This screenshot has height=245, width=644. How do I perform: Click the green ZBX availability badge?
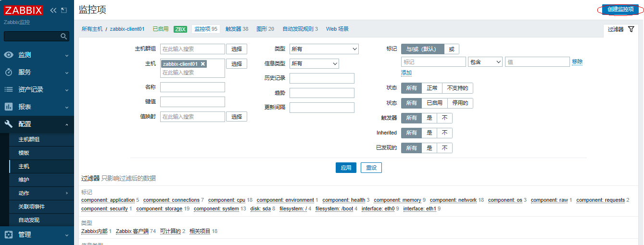180,29
